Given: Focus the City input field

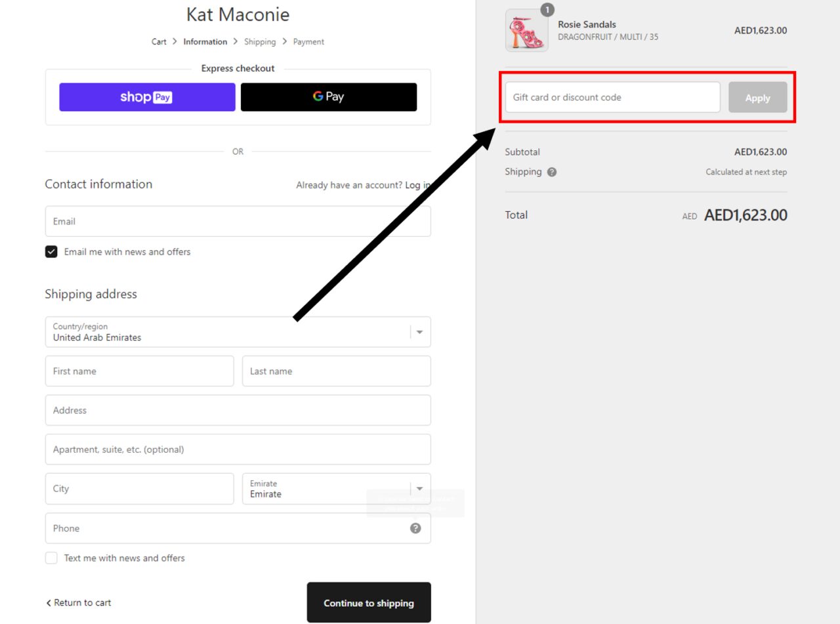Looking at the screenshot, I should 140,489.
